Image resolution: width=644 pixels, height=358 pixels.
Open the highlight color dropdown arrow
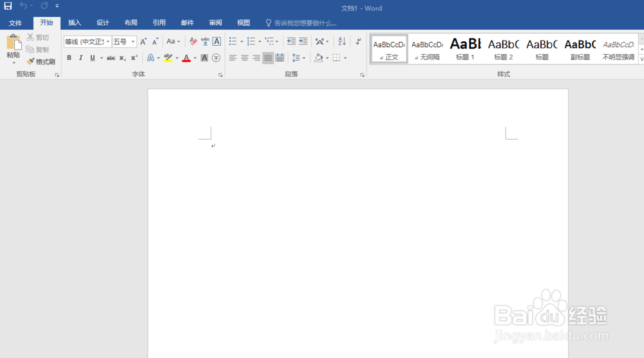click(x=177, y=58)
